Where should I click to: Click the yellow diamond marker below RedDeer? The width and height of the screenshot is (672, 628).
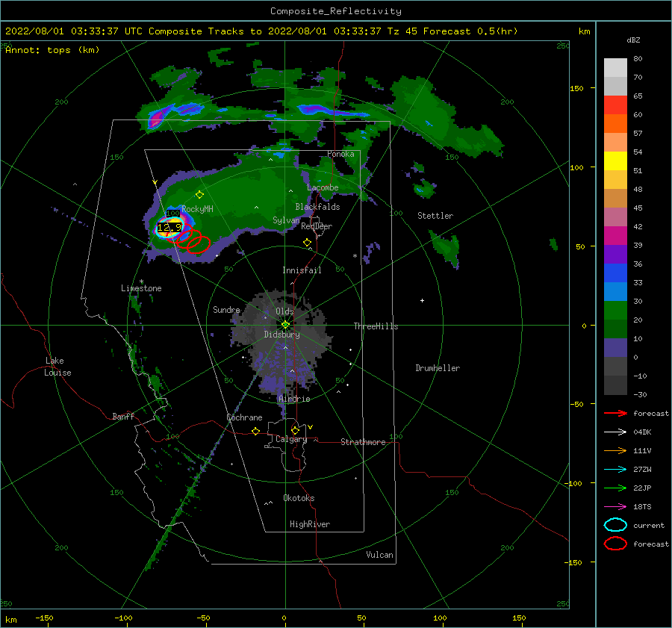307,243
